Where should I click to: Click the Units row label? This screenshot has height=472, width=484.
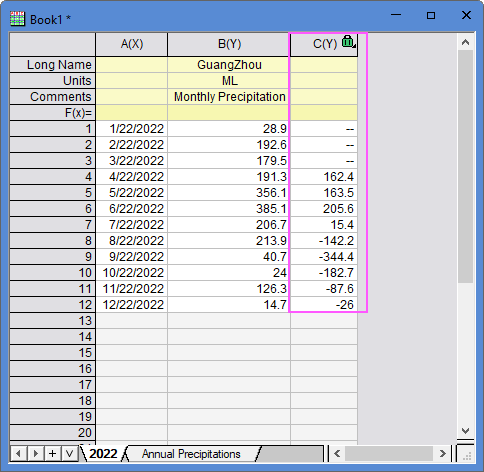(x=53, y=81)
